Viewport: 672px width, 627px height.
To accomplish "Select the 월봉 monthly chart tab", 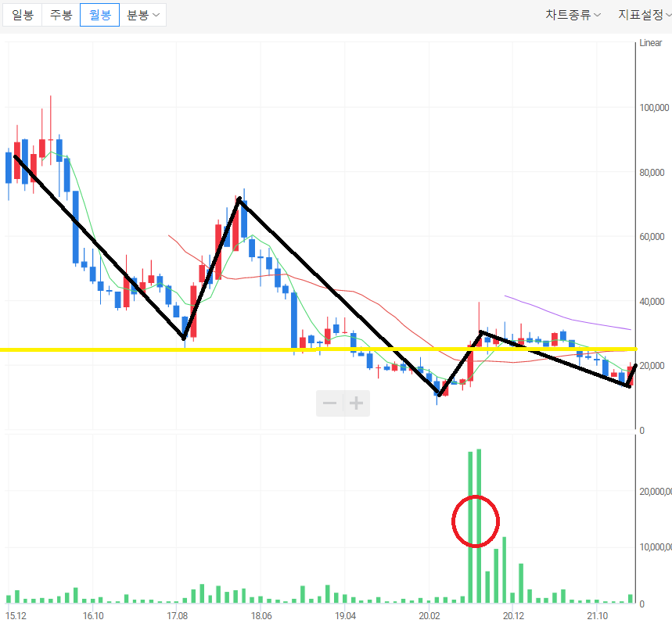I will [x=100, y=15].
